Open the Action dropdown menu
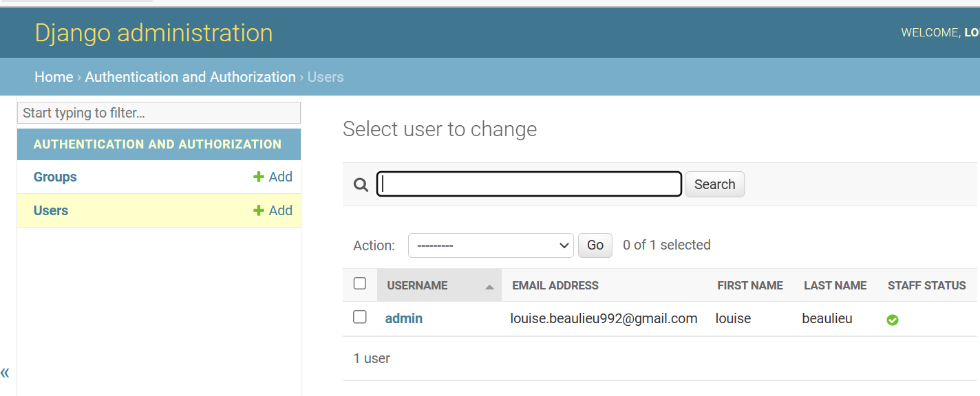This screenshot has width=980, height=396. coord(491,245)
